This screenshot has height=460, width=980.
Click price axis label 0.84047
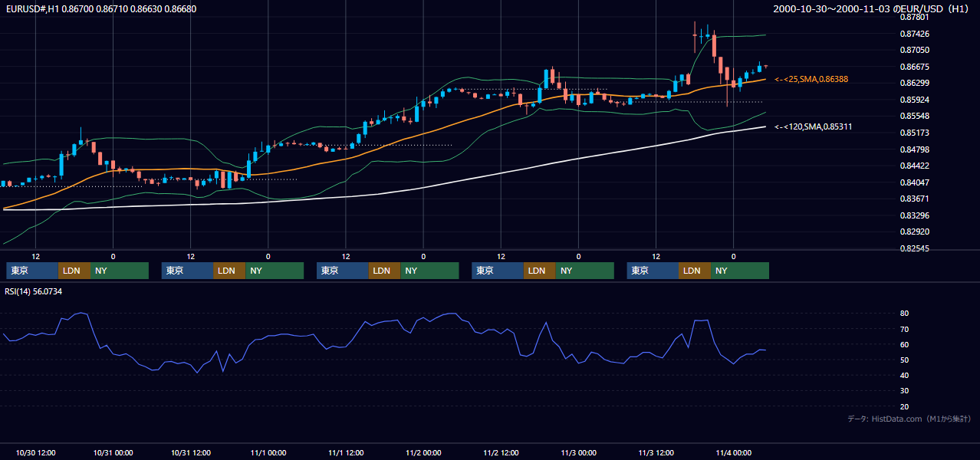coord(914,182)
